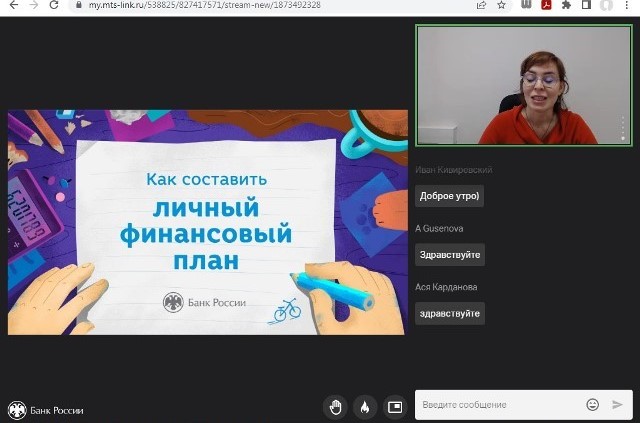Image resolution: width=640 pixels, height=423 pixels.
Task: Click the video tile dots indicator
Action: coord(623,128)
